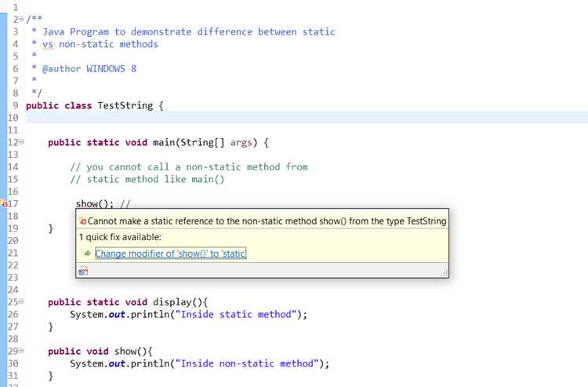This screenshot has height=387, width=588.
Task: Collapse the main method fold on line 12
Action: tap(21, 142)
